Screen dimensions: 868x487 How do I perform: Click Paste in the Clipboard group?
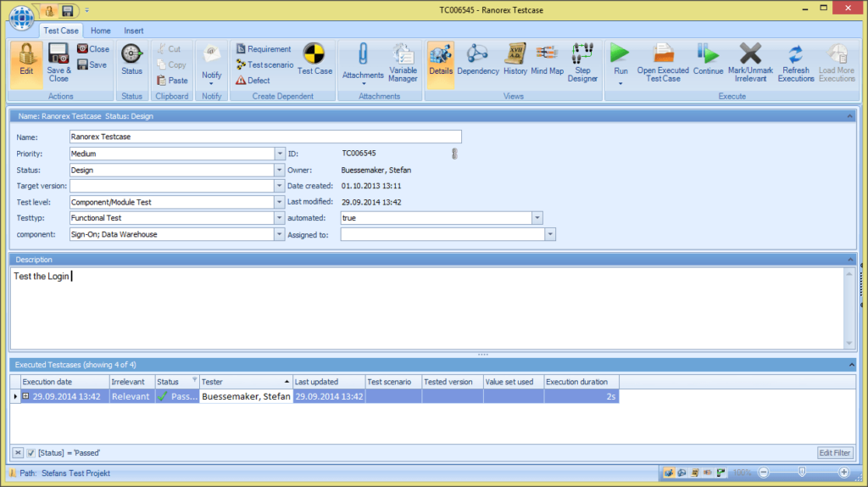pyautogui.click(x=172, y=81)
